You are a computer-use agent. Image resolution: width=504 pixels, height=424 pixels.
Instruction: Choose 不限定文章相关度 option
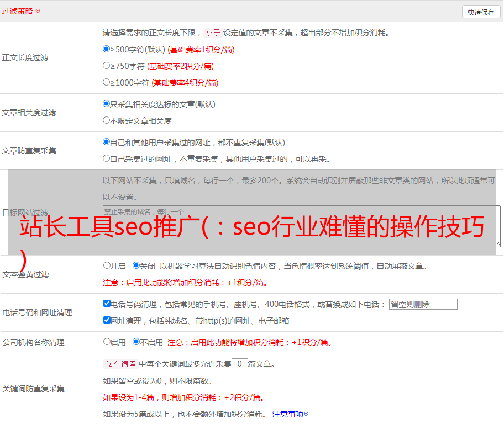[107, 120]
